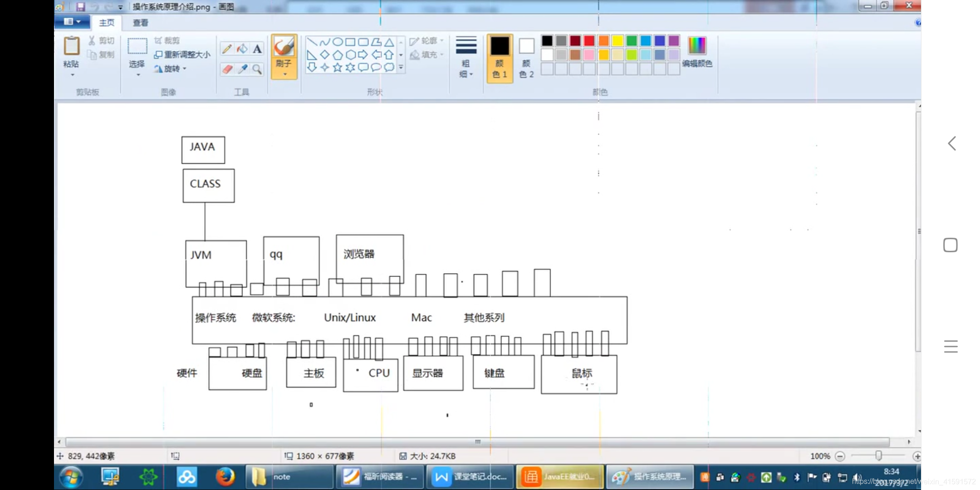Select the Text tool
The width and height of the screenshot is (980, 490).
(x=257, y=49)
